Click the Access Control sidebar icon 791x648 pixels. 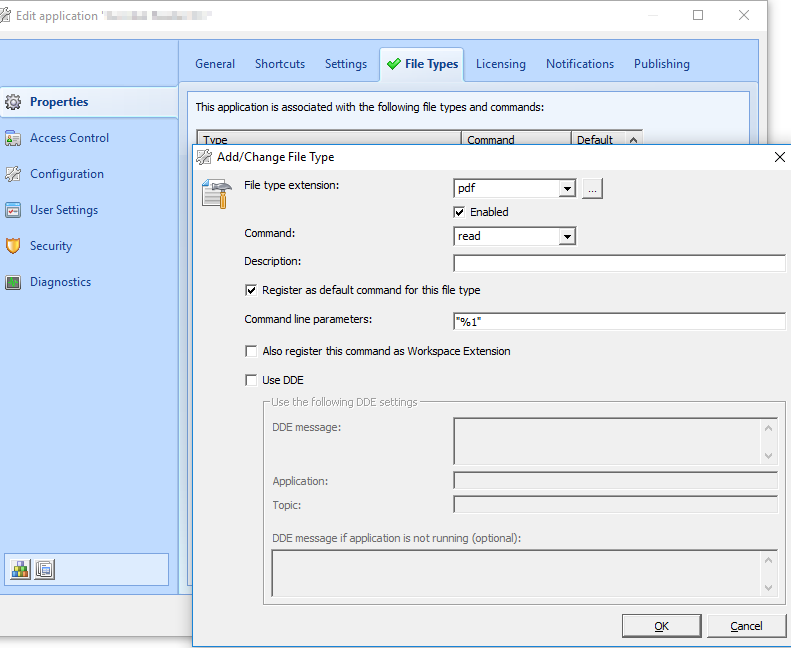tap(13, 138)
